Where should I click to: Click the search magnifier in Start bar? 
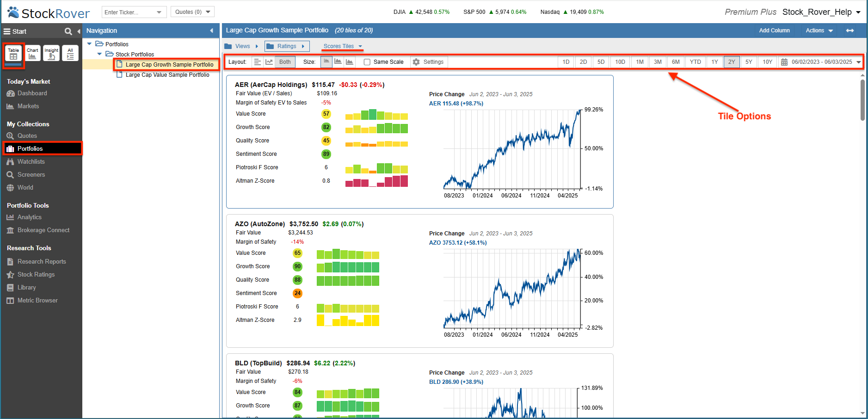[68, 31]
